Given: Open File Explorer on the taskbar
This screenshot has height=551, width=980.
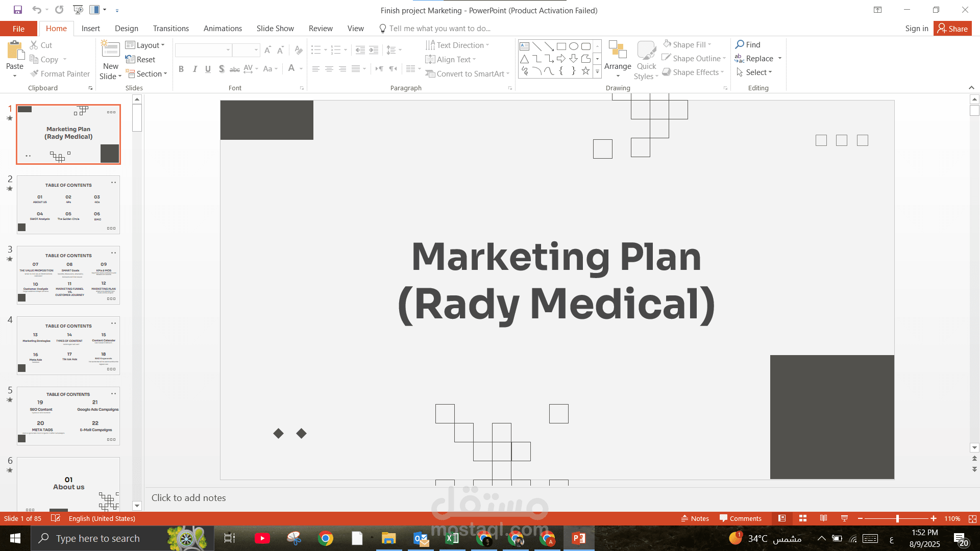Looking at the screenshot, I should click(x=389, y=538).
